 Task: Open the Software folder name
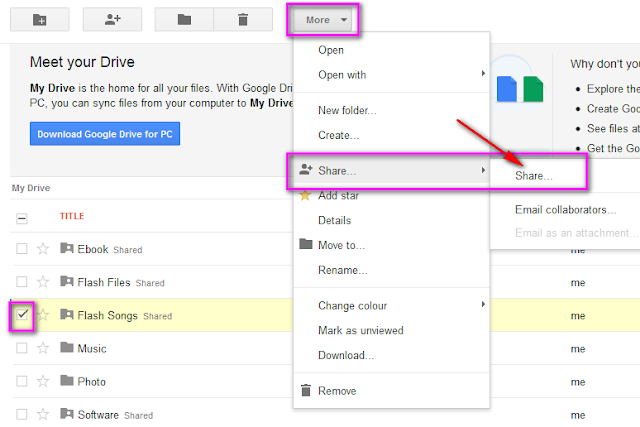click(98, 415)
